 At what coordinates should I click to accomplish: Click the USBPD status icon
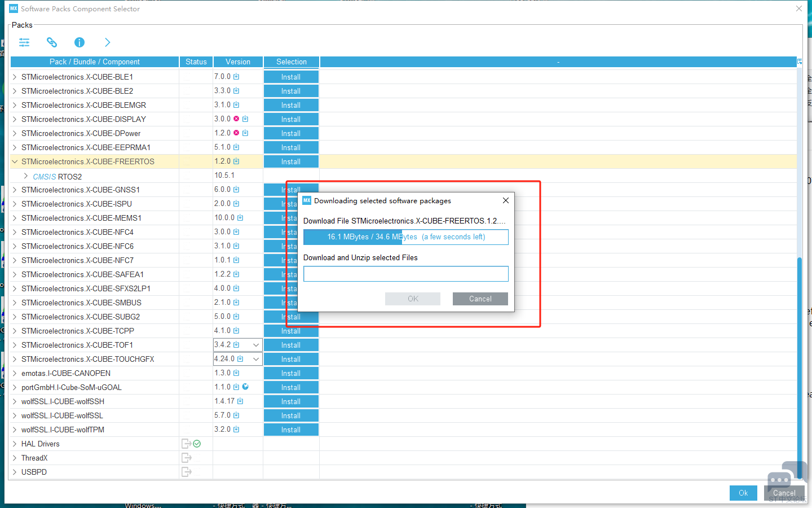point(187,472)
